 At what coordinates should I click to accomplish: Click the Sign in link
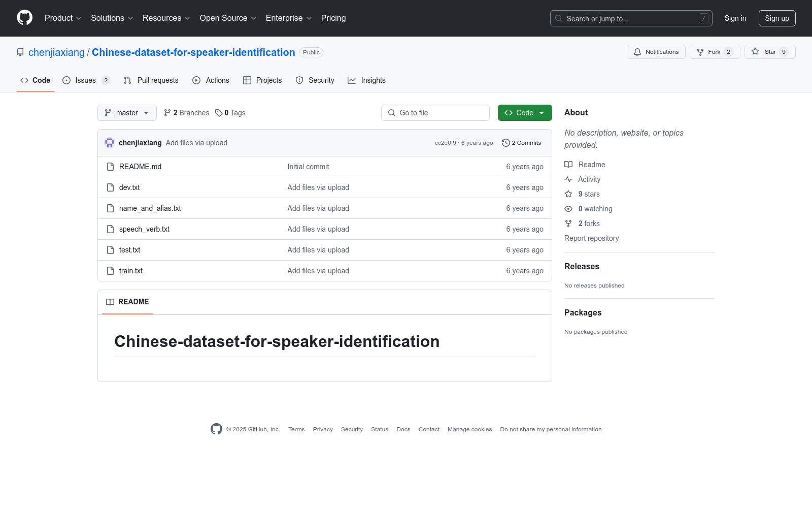(x=735, y=18)
